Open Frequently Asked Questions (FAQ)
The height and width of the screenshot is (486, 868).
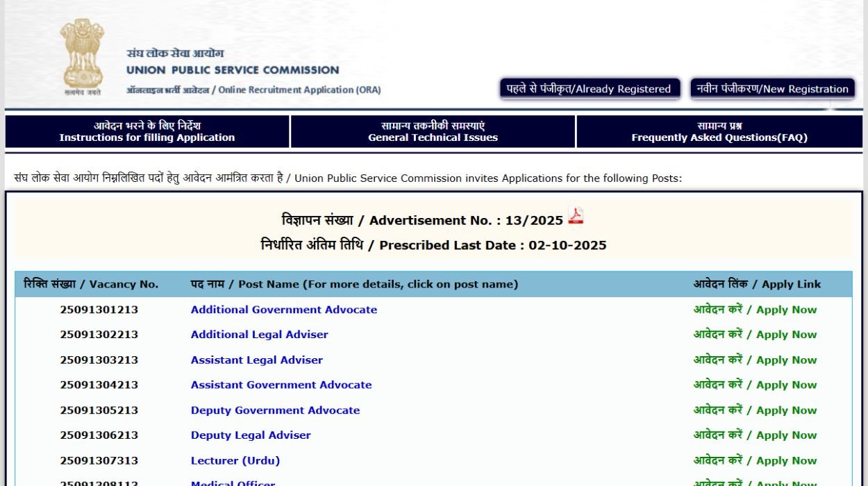pos(721,132)
